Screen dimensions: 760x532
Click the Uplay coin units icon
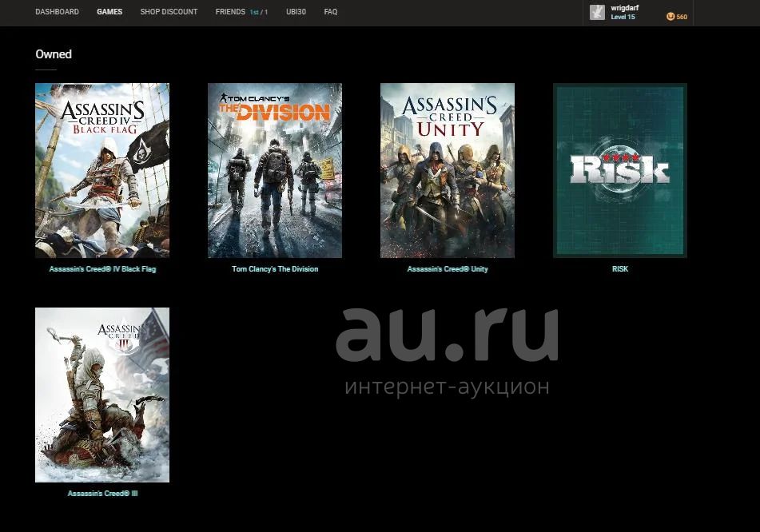coord(670,17)
